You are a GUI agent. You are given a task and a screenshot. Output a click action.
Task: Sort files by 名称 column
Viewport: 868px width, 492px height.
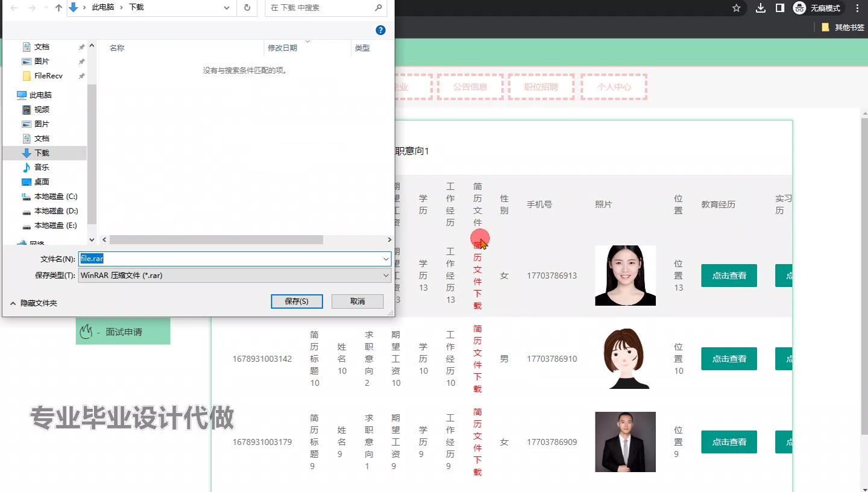click(x=117, y=48)
